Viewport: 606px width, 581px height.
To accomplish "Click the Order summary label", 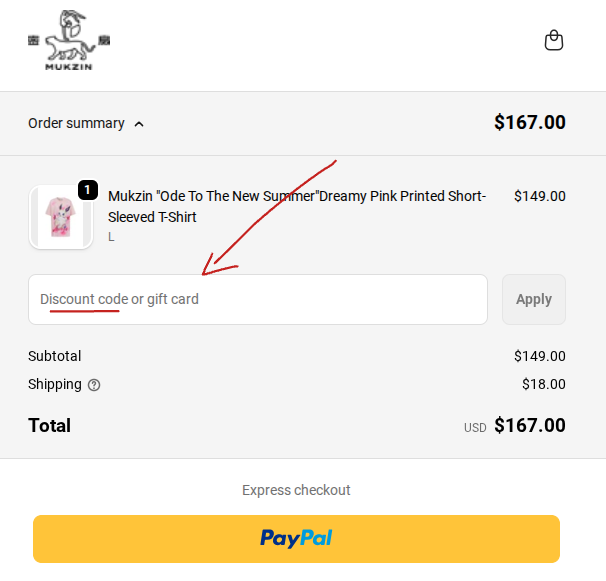I will pyautogui.click(x=76, y=123).
